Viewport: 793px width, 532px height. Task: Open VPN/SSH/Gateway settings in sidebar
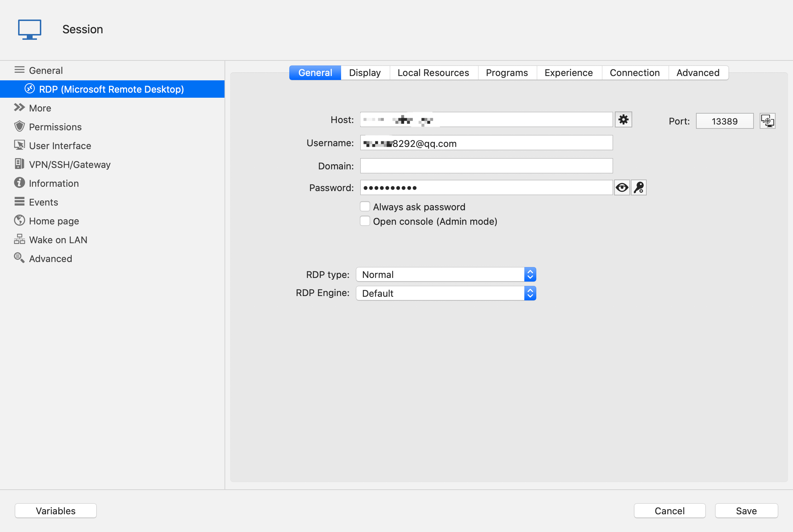click(x=70, y=165)
